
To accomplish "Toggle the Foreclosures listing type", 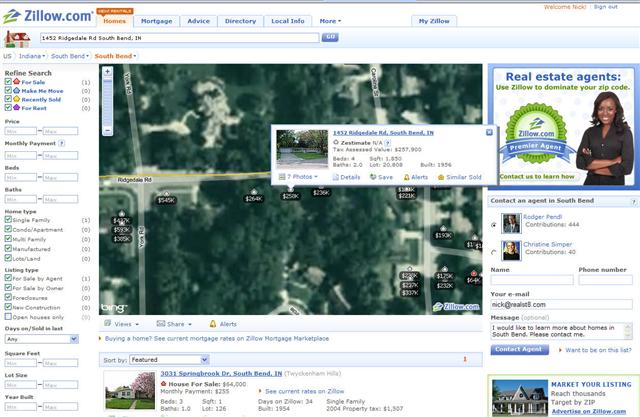I will point(8,297).
